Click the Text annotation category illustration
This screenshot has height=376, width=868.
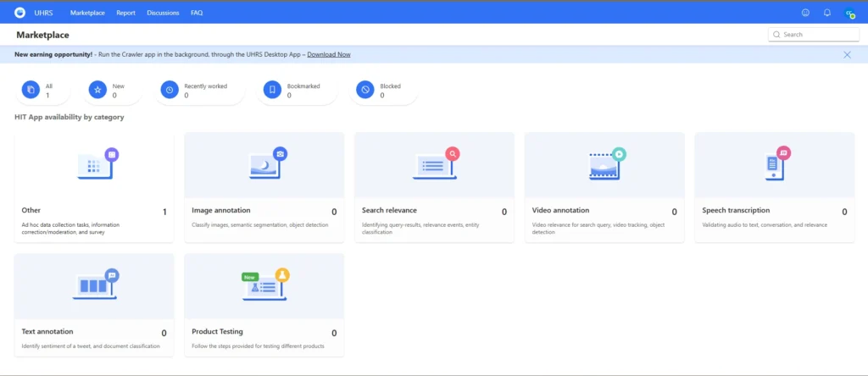[97, 285]
